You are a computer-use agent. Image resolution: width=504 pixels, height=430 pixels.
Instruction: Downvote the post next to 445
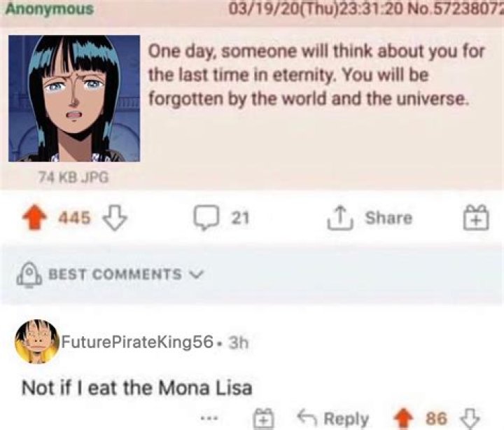pyautogui.click(x=112, y=219)
